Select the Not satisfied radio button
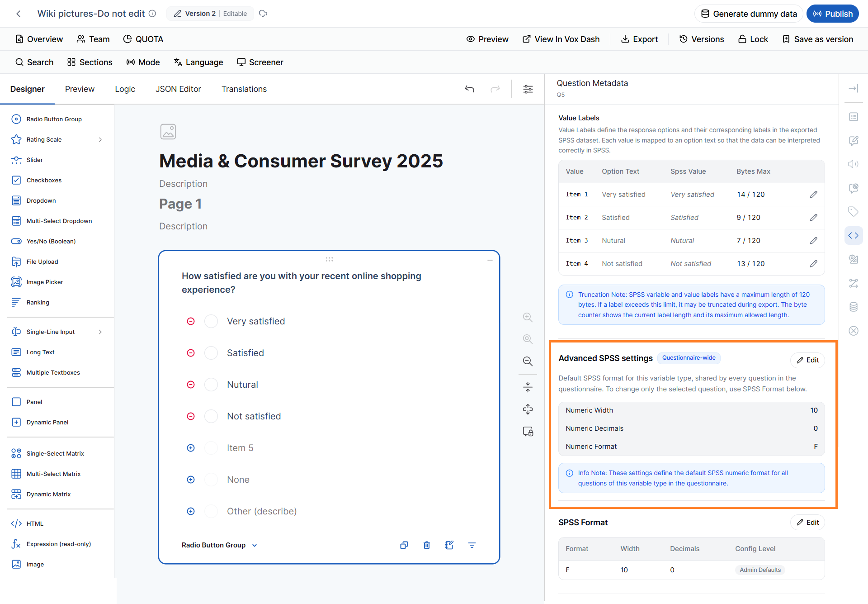This screenshot has width=868, height=604. tap(211, 416)
